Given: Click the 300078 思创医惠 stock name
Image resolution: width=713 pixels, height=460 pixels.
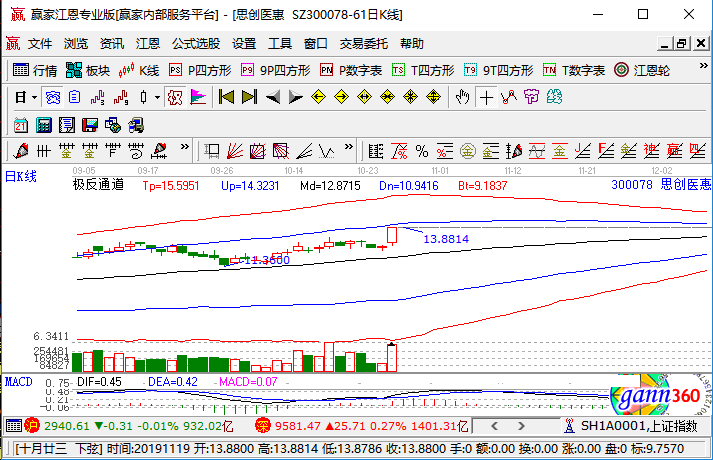Looking at the screenshot, I should pos(661,185).
